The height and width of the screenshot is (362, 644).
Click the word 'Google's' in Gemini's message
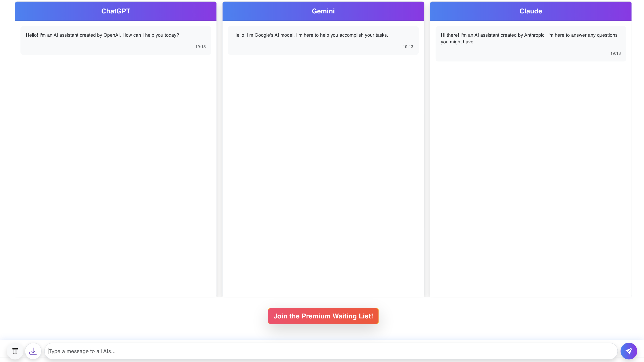pyautogui.click(x=264, y=35)
